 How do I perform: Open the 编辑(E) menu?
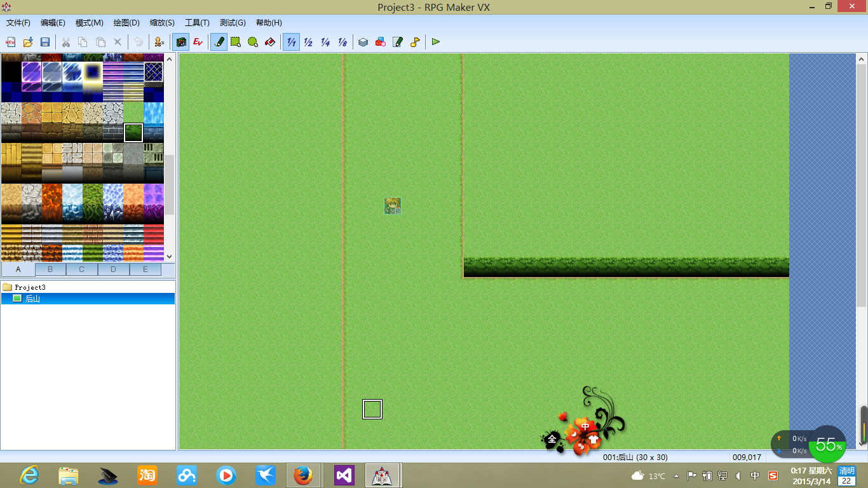tap(53, 23)
